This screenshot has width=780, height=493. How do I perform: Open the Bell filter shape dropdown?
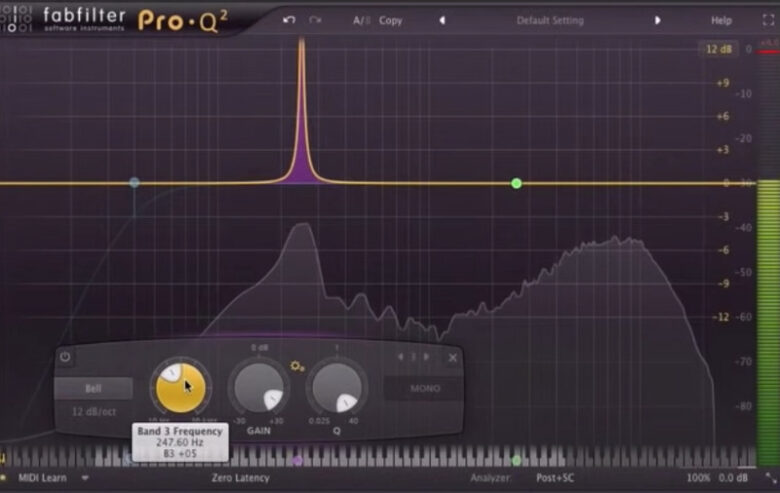[x=94, y=389]
